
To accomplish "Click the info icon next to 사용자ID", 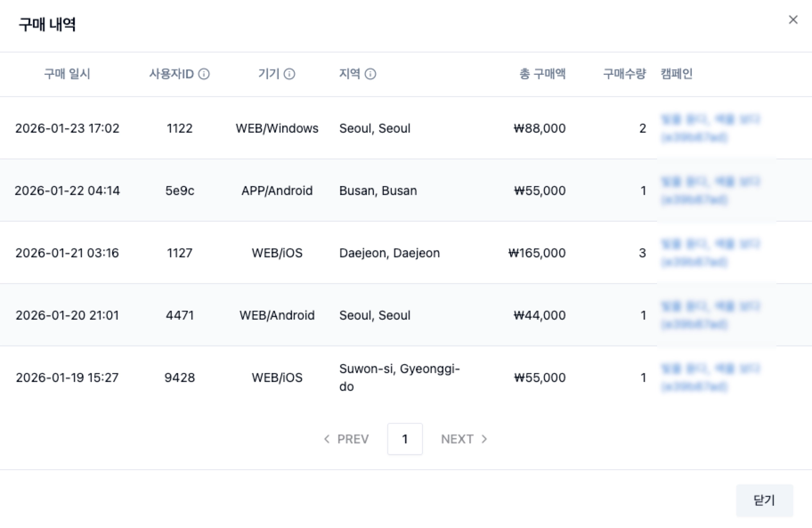I will 204,74.
